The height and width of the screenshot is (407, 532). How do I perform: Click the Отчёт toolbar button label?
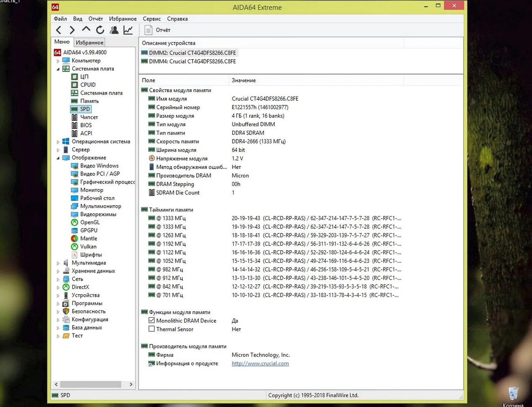163,30
